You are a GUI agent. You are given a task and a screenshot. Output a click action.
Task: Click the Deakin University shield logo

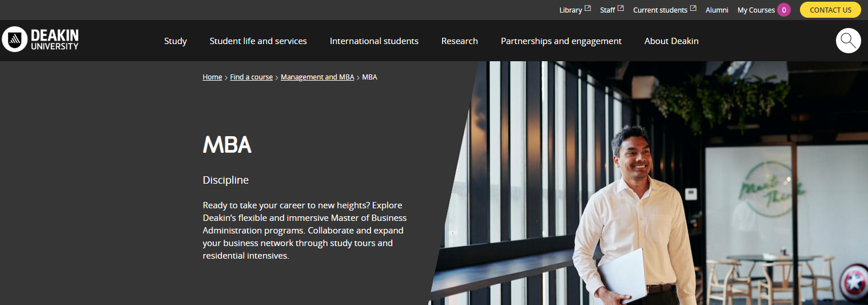14,39
